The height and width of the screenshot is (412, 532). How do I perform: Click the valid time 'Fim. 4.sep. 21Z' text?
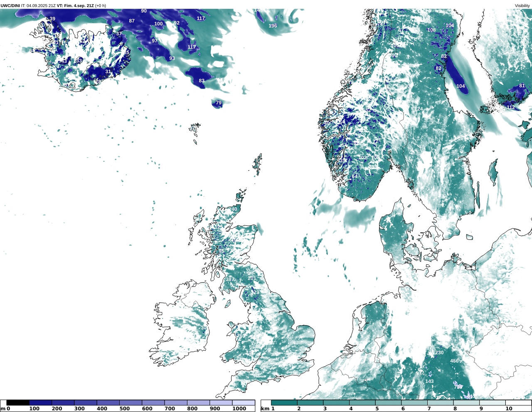79,5
